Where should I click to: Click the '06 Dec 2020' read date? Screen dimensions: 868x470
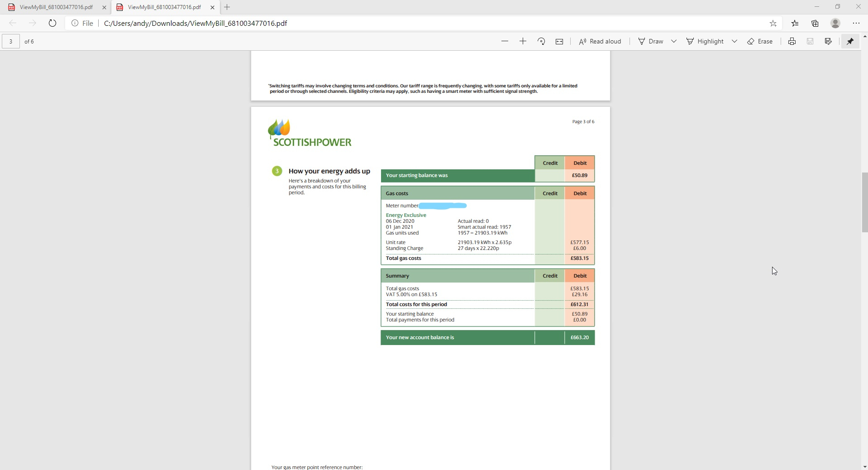[400, 221]
